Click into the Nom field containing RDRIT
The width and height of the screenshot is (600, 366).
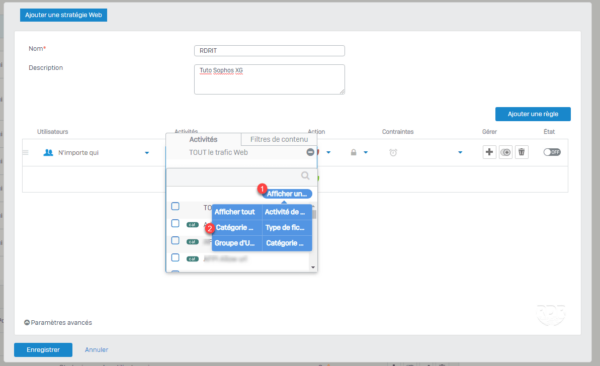269,51
